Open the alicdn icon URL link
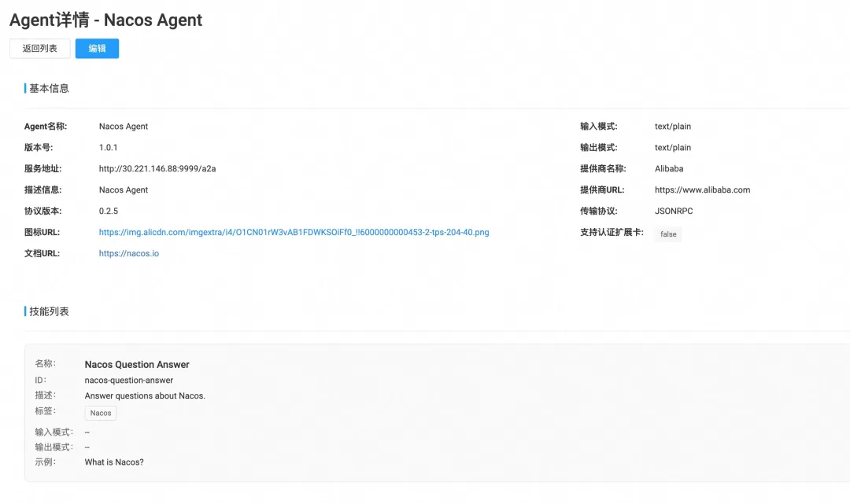Viewport: 850px width, 504px height. (294, 232)
